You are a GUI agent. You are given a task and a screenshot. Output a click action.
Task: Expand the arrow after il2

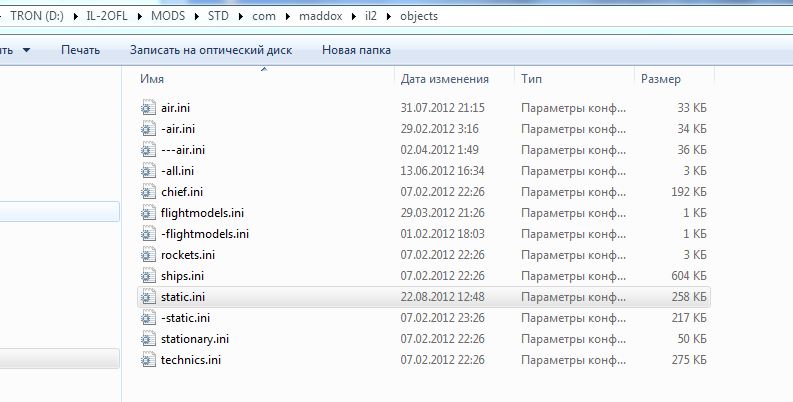coord(389,16)
